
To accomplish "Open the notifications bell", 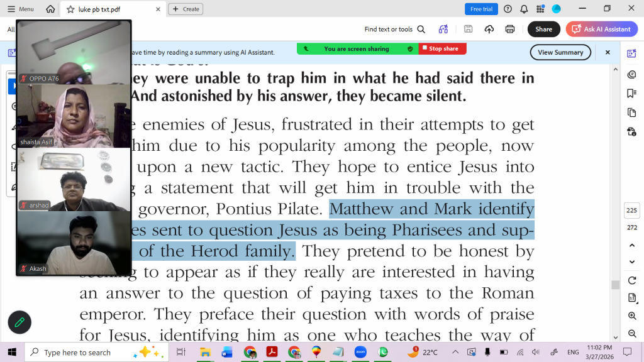I will 523,9.
